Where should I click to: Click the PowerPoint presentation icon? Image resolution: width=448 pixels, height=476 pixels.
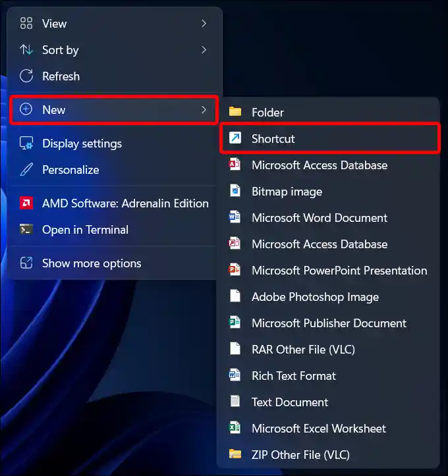coord(235,269)
